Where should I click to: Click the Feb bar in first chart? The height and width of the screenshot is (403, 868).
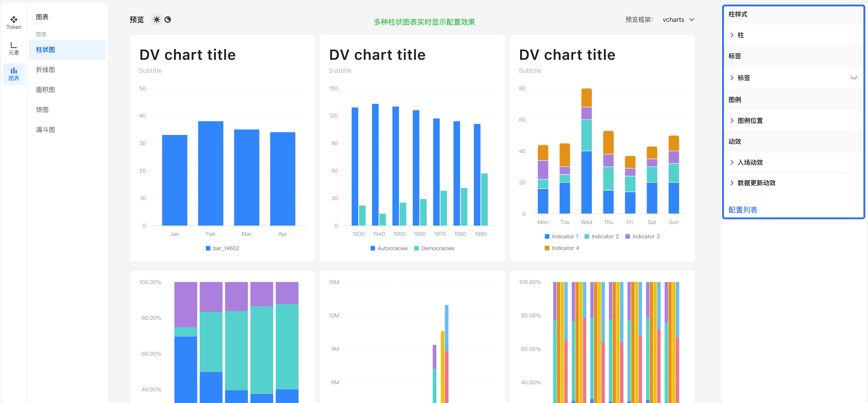click(211, 173)
